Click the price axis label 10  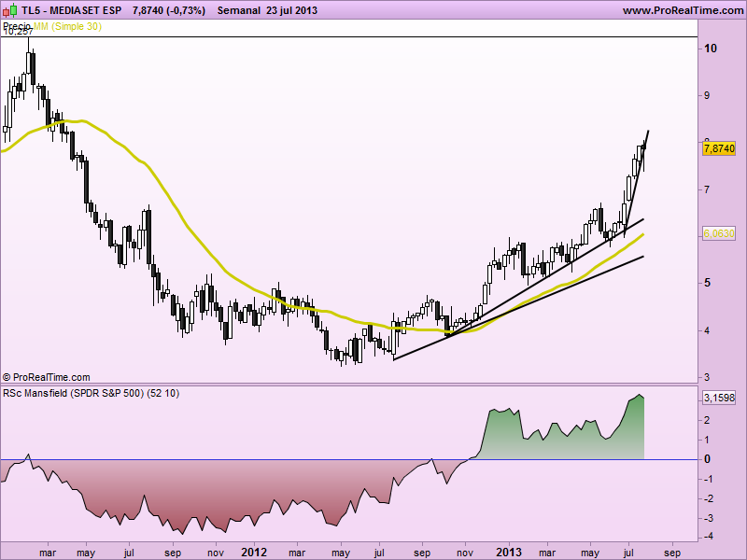[x=710, y=49]
